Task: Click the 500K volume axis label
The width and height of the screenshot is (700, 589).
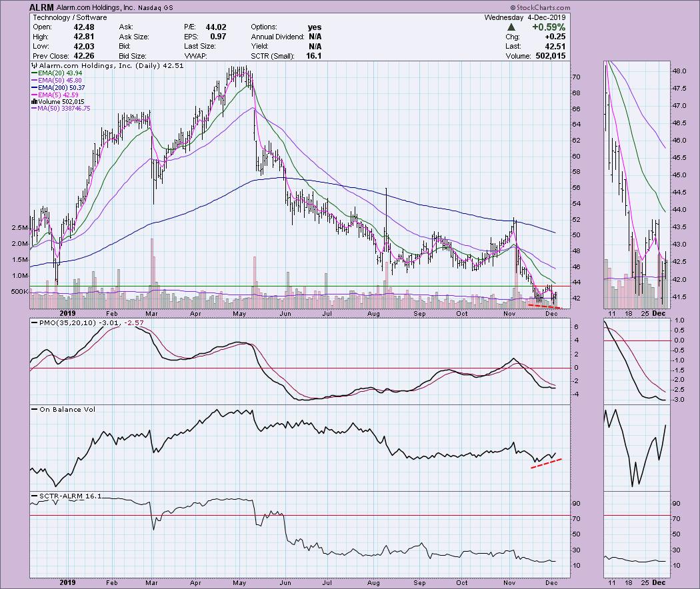Action: coord(19,291)
